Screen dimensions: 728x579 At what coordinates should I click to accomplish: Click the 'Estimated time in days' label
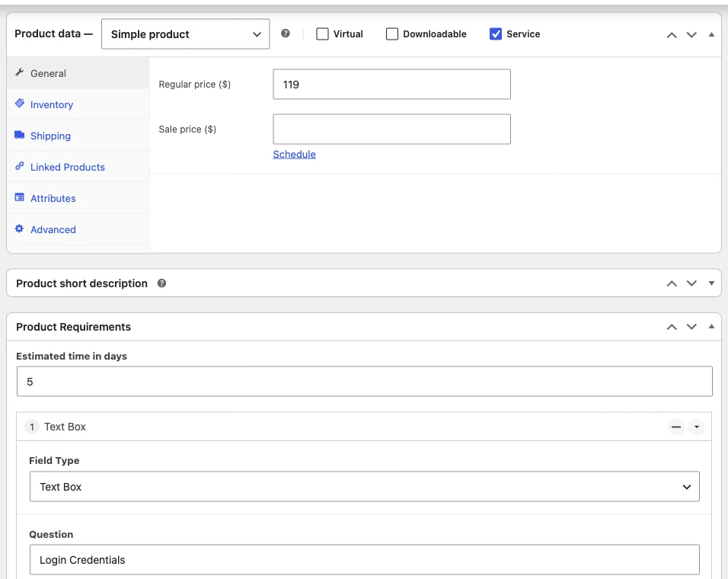(72, 356)
